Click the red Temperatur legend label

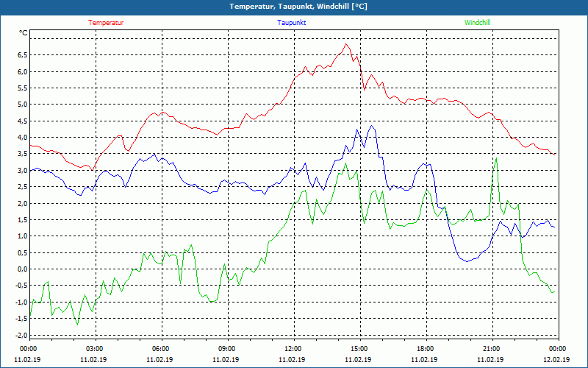click(x=106, y=23)
